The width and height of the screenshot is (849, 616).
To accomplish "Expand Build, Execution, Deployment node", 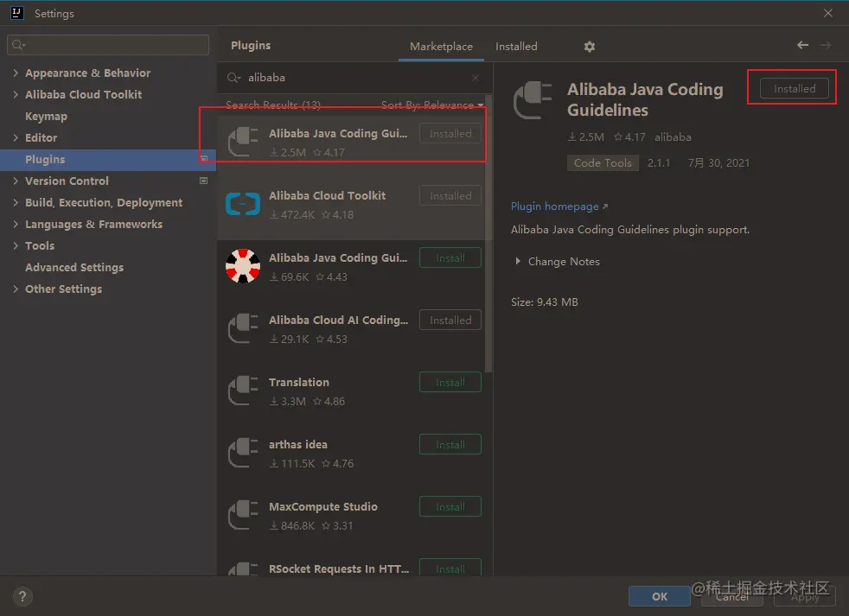I will [x=16, y=202].
